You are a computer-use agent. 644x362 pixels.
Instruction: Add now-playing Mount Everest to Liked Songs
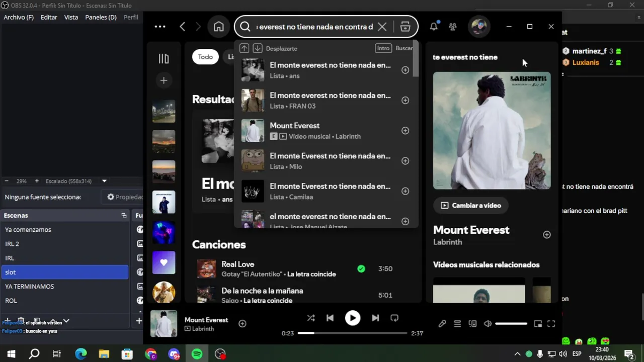(x=242, y=324)
